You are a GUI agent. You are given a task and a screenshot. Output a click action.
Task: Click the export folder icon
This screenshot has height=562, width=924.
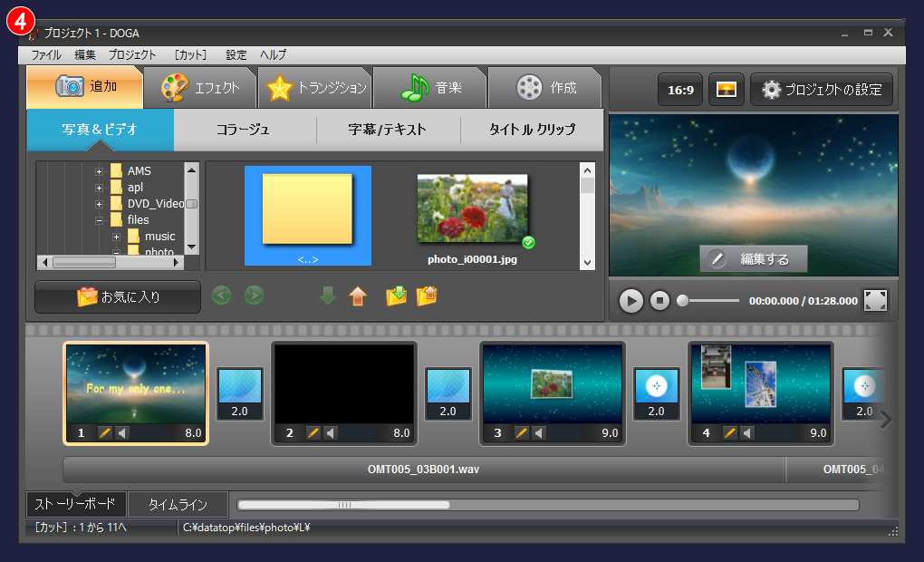tap(426, 296)
